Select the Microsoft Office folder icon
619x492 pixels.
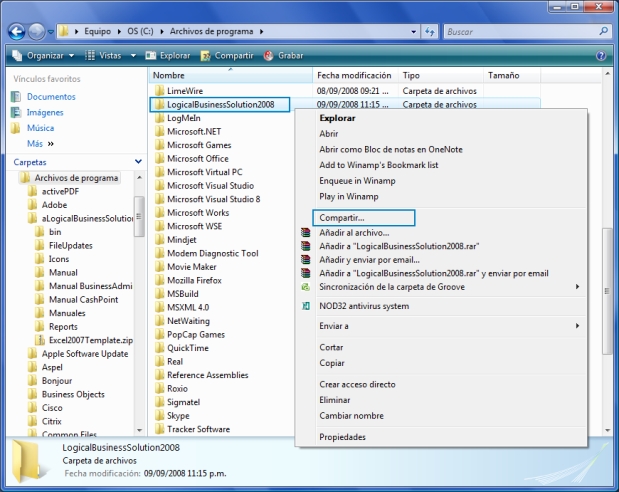click(159, 159)
